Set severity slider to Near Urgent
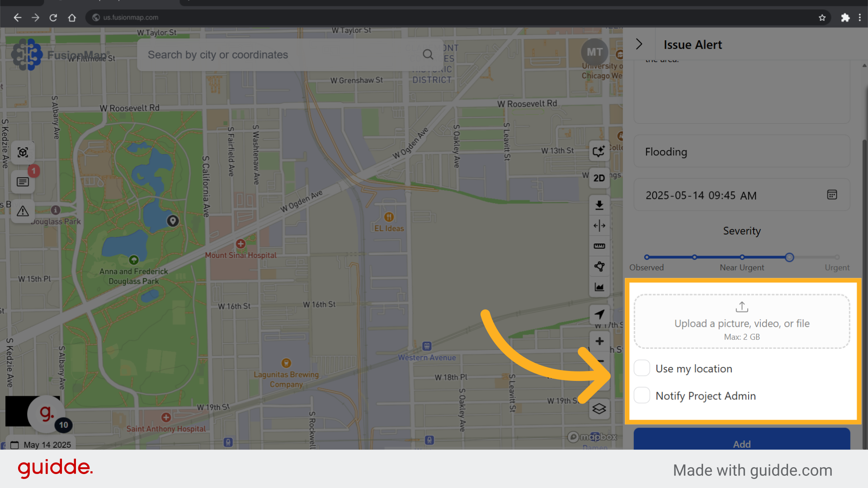This screenshot has width=868, height=488. point(742,257)
